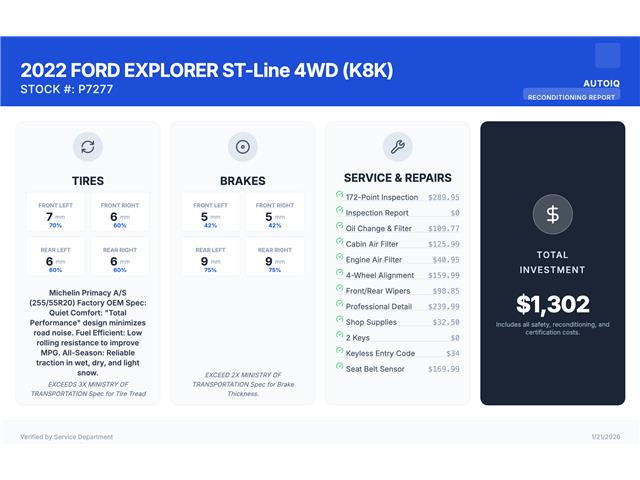Click the checkmark next to Seat Belt Sensor

(340, 369)
